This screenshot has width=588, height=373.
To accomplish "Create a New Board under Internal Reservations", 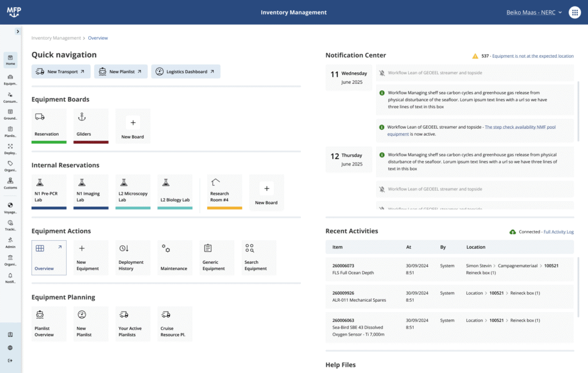I will click(x=266, y=192).
